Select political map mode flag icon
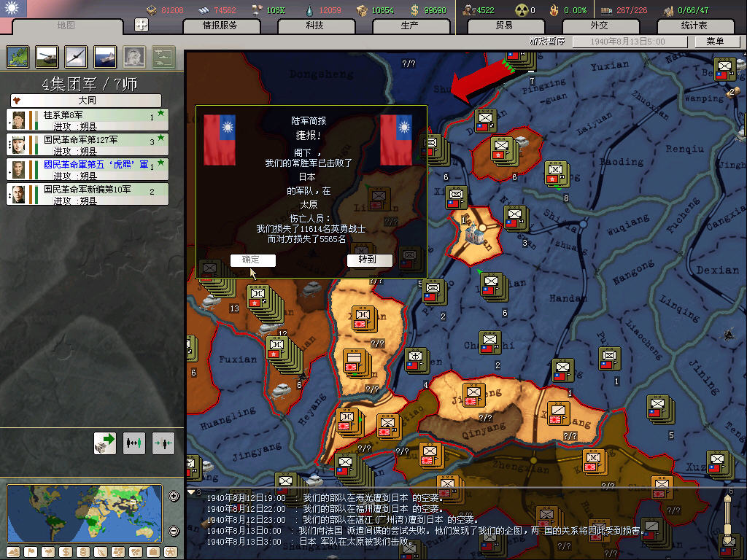The width and height of the screenshot is (747, 560). (31, 553)
